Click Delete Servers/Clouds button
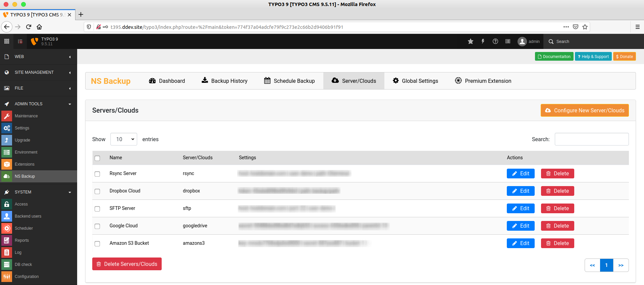The image size is (644, 285). click(127, 264)
